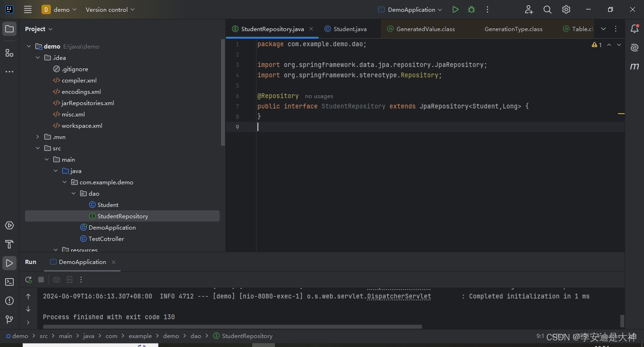
Task: Collapse the dao package
Action: pyautogui.click(x=74, y=194)
